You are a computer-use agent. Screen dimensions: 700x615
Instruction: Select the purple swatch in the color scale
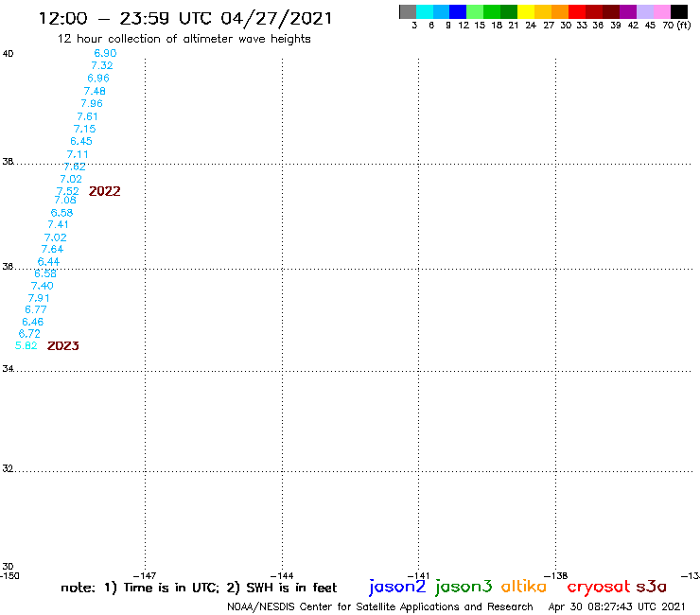628,12
